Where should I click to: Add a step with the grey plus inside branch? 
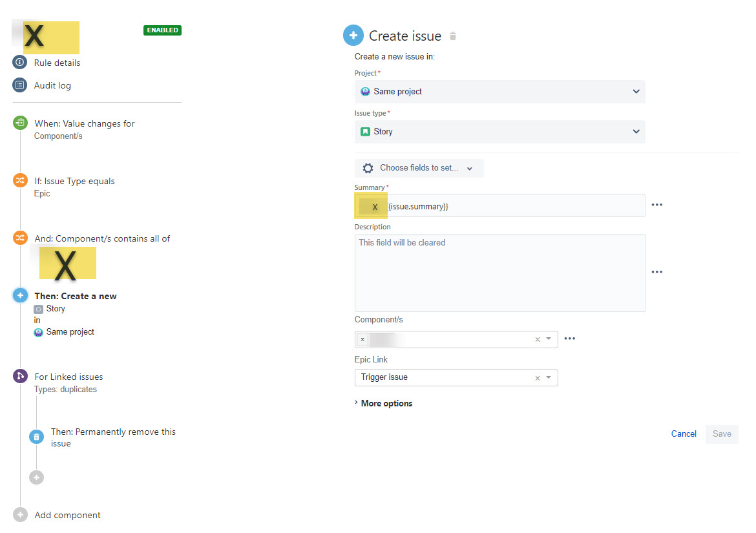(x=37, y=477)
